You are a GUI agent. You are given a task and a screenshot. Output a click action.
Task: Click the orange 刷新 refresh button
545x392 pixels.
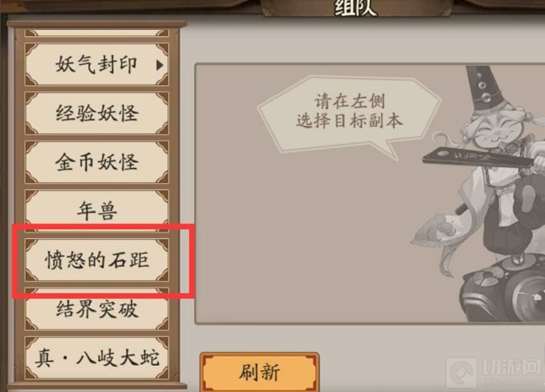point(259,372)
